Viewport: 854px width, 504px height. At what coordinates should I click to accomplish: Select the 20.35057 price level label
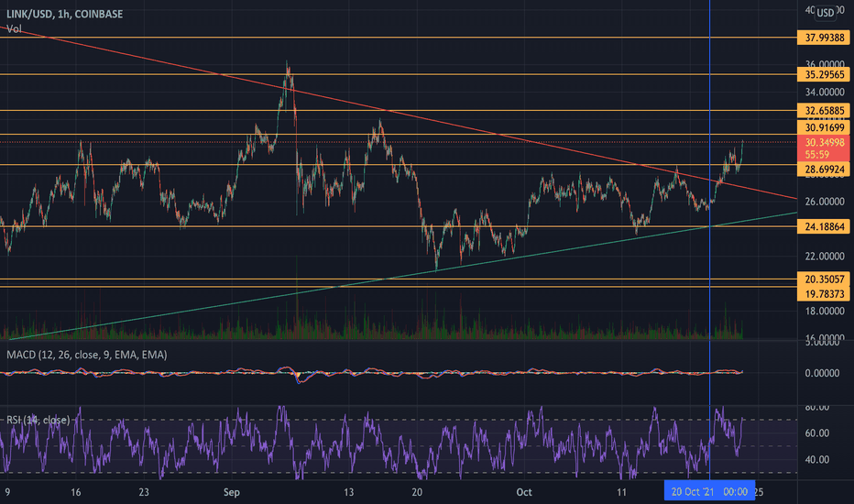pos(823,279)
